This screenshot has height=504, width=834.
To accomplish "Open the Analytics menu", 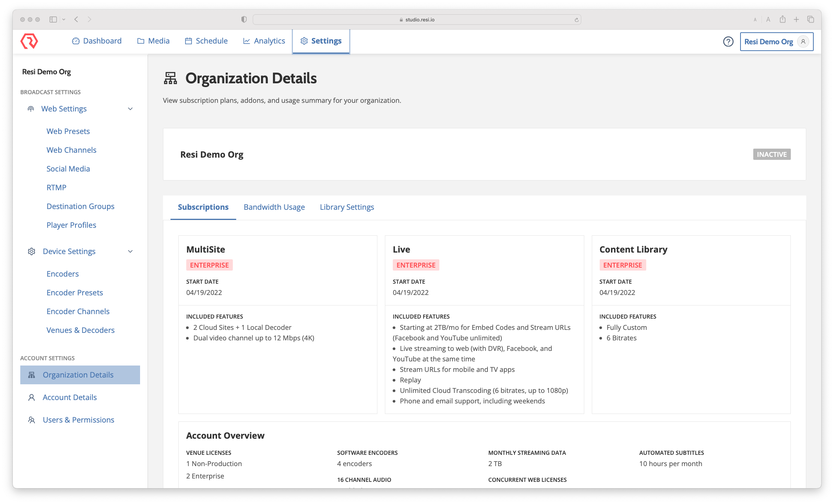I will pyautogui.click(x=264, y=41).
